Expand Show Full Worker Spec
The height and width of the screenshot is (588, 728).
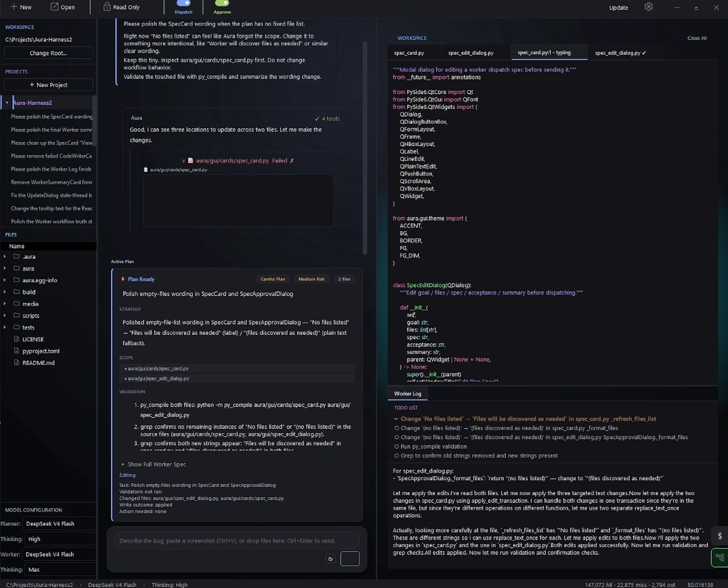coord(154,464)
